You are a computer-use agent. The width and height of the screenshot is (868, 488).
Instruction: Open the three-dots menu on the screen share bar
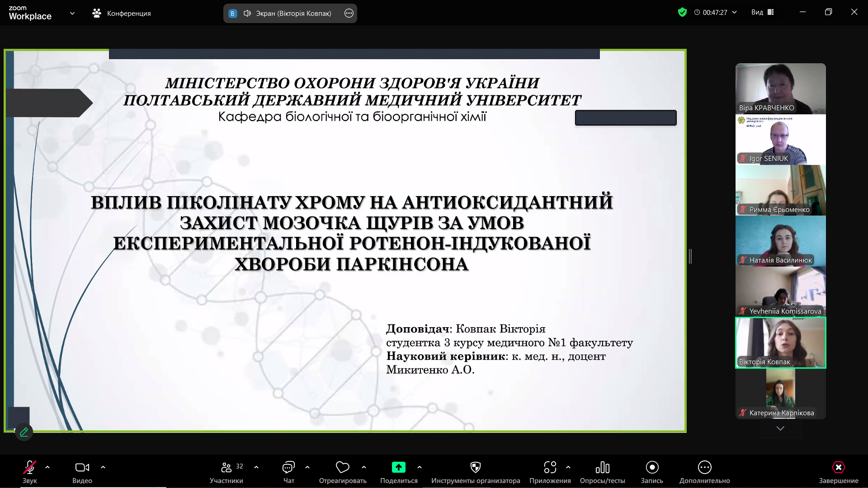click(349, 13)
